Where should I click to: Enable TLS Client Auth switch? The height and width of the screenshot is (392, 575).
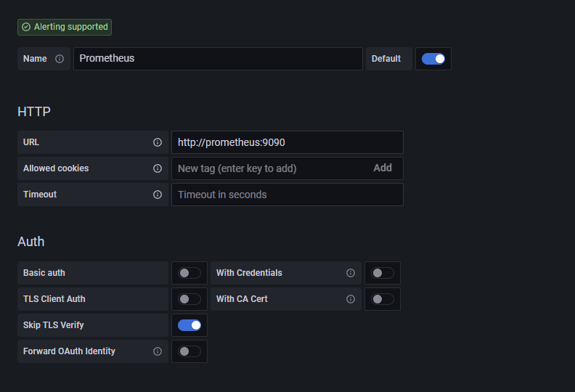189,299
